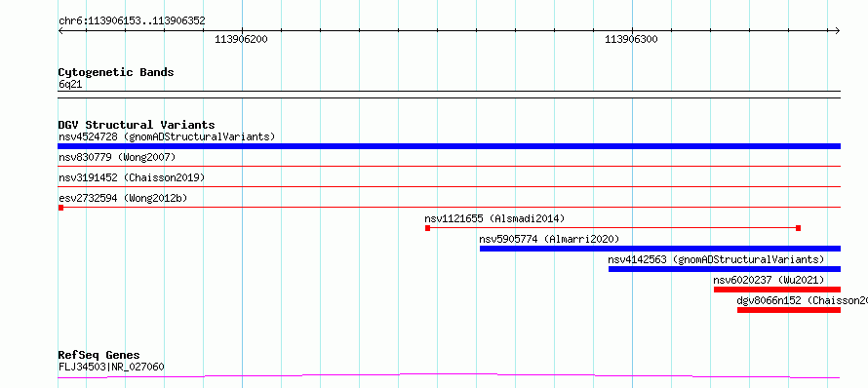Click the red bar of dgv8066n152
Viewport: 868px width, 388px height.
point(789,310)
